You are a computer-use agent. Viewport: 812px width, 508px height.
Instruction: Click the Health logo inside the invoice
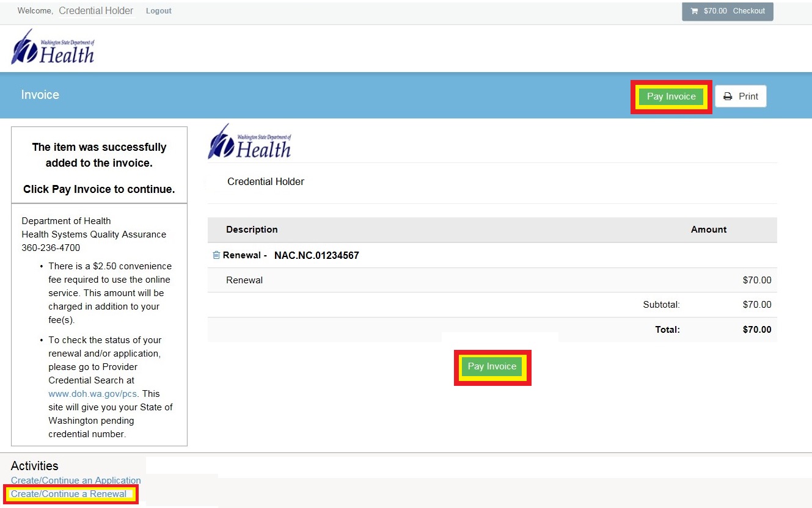250,142
